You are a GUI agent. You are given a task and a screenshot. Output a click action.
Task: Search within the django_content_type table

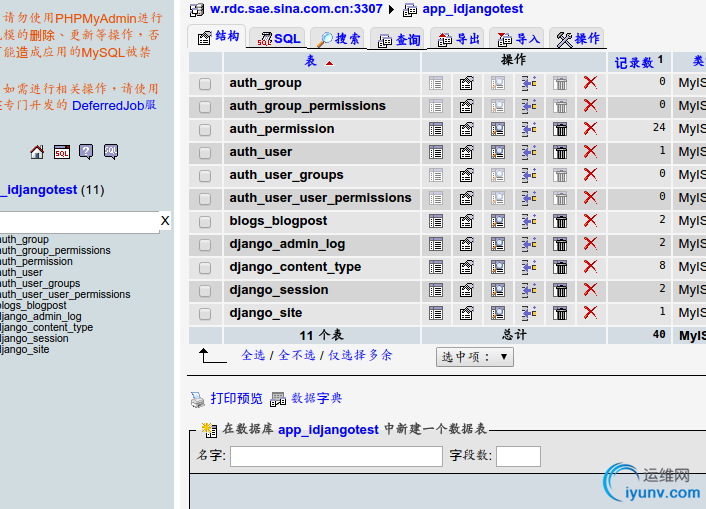click(498, 267)
